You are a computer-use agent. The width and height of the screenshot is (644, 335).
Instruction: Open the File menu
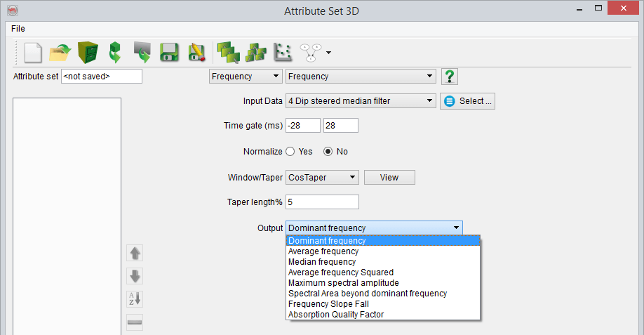click(18, 29)
